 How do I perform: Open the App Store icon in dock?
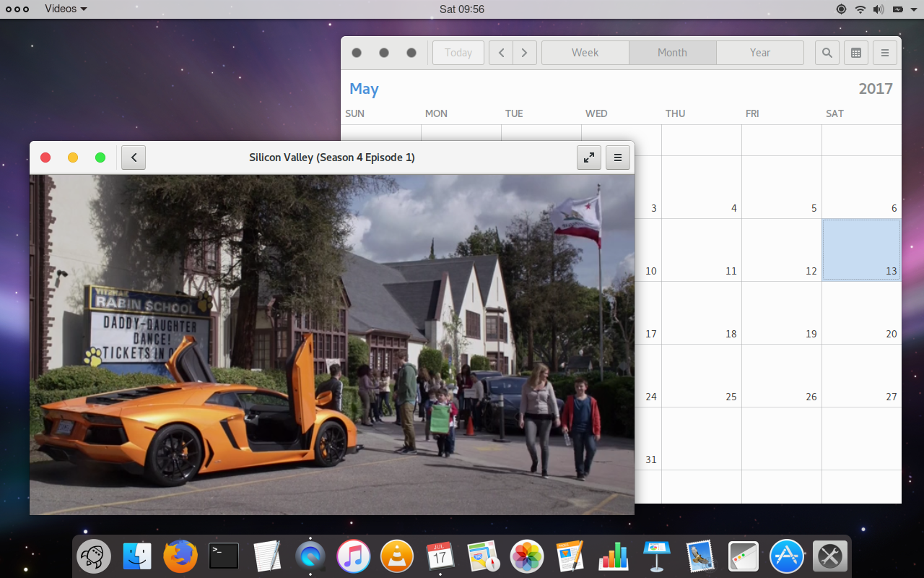pos(787,556)
